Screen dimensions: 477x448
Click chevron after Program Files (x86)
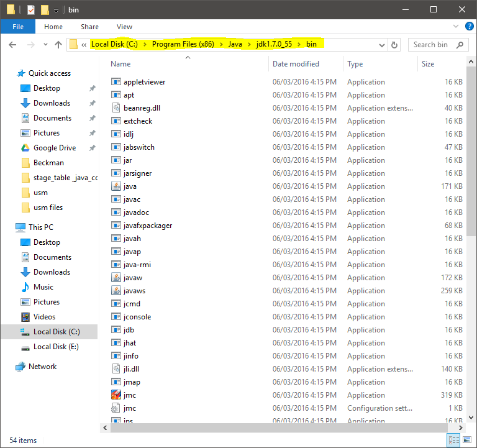pyautogui.click(x=221, y=45)
